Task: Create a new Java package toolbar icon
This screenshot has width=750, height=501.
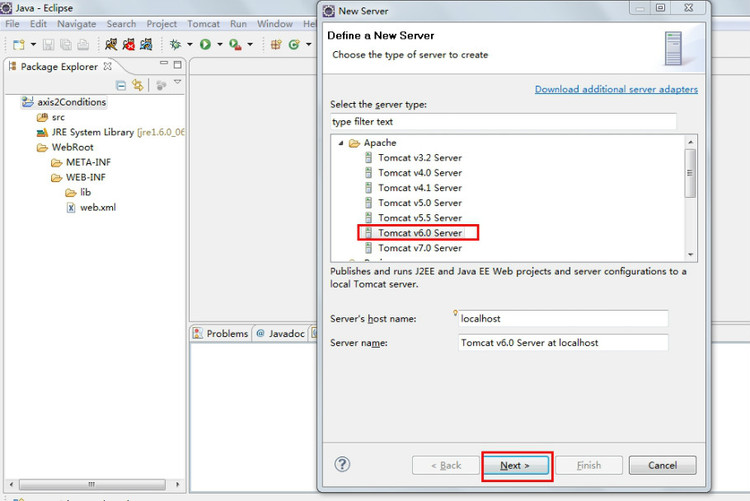Action: coord(276,45)
